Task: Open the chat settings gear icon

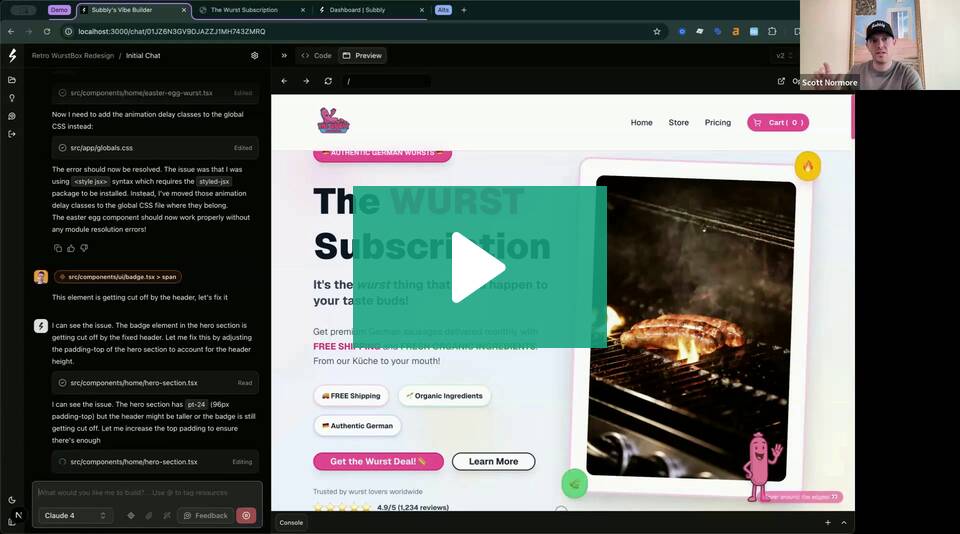Action: [x=255, y=56]
